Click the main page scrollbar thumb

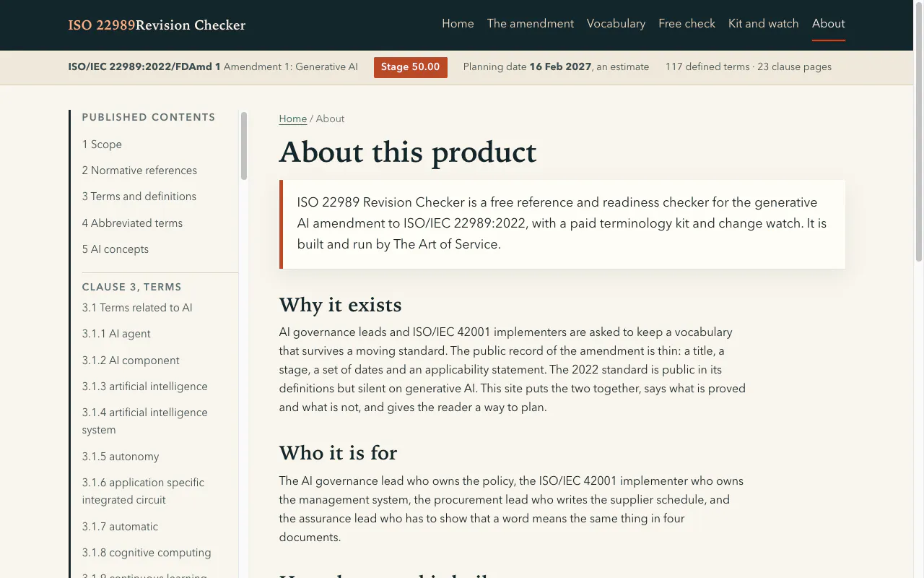point(919,131)
